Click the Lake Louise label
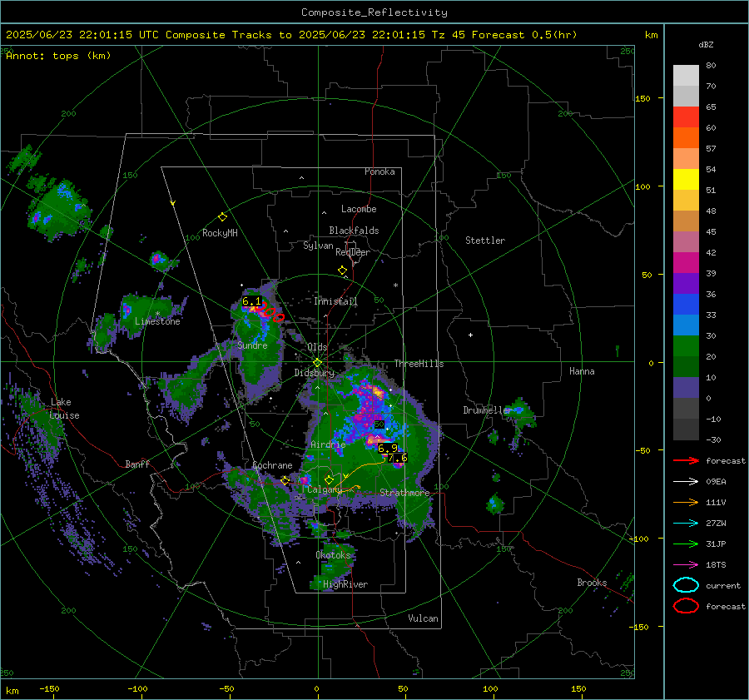This screenshot has height=700, width=749. point(64,409)
